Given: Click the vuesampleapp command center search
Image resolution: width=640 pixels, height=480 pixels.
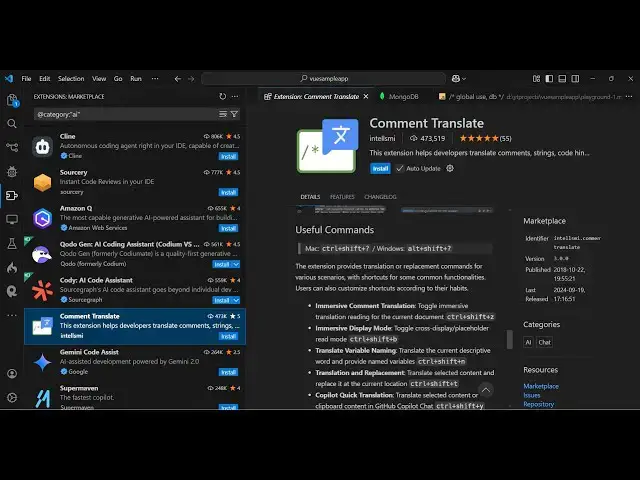Looking at the screenshot, I should click(x=323, y=79).
